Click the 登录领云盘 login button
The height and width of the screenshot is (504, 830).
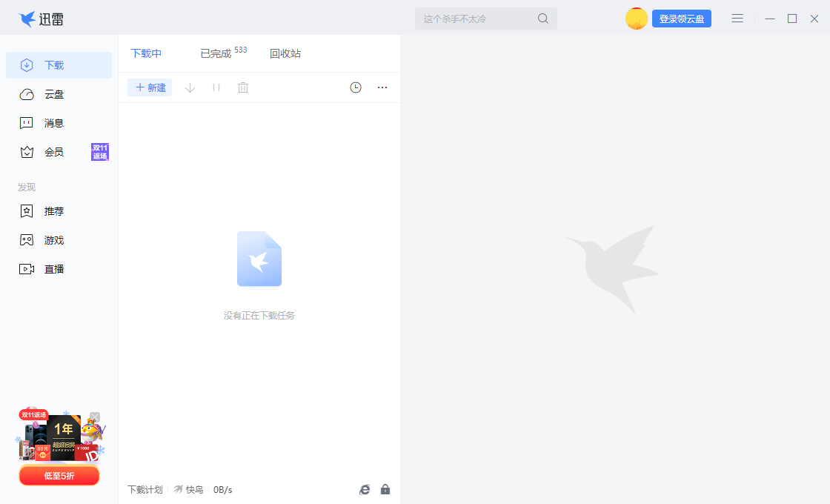[682, 19]
